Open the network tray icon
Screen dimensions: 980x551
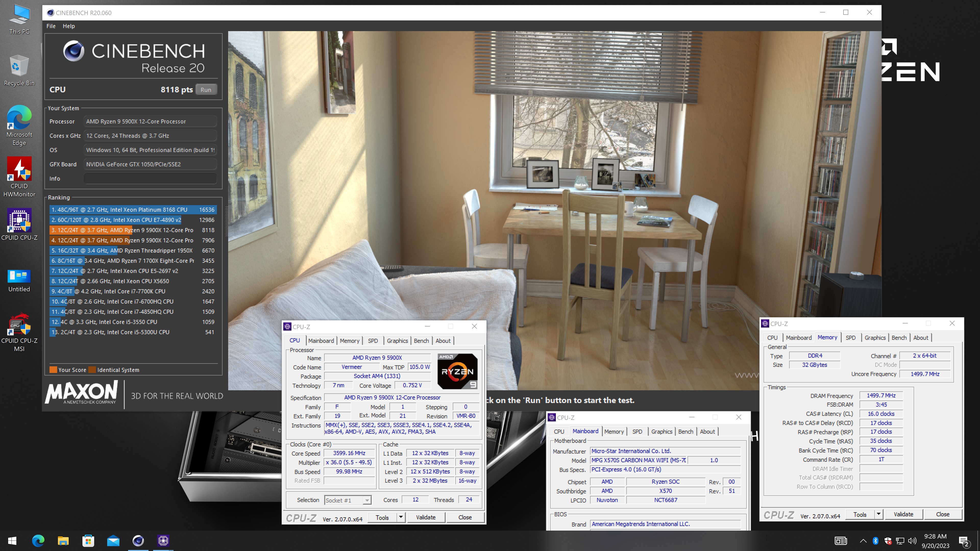coord(900,541)
